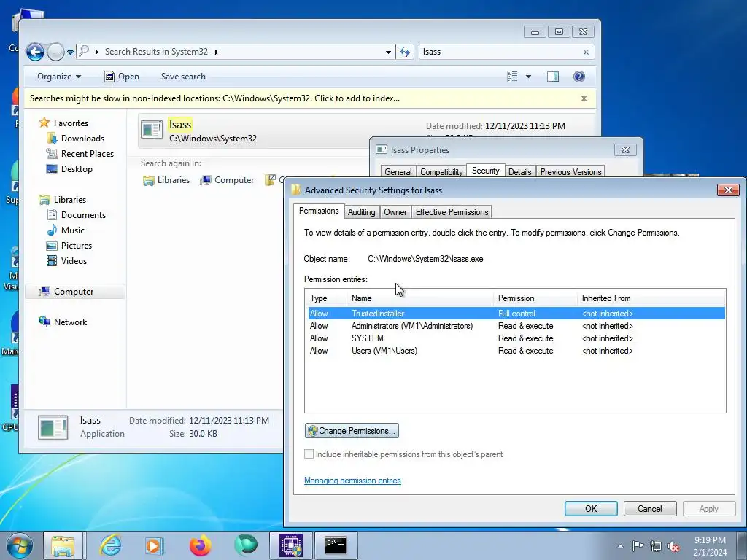The width and height of the screenshot is (747, 560).
Task: Click OK in Advanced Security Settings
Action: 591,508
